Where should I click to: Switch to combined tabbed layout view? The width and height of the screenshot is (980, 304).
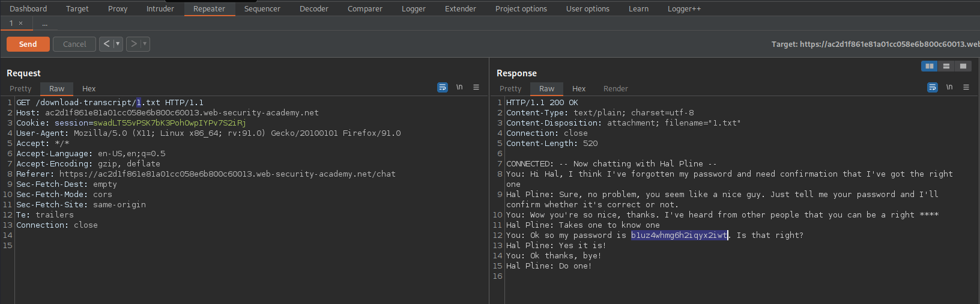point(963,66)
